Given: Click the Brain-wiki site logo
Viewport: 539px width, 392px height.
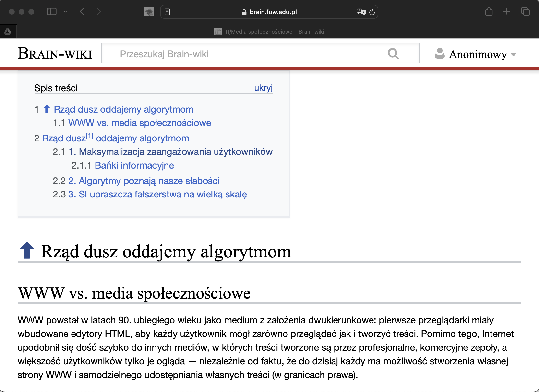Looking at the screenshot, I should (x=55, y=54).
